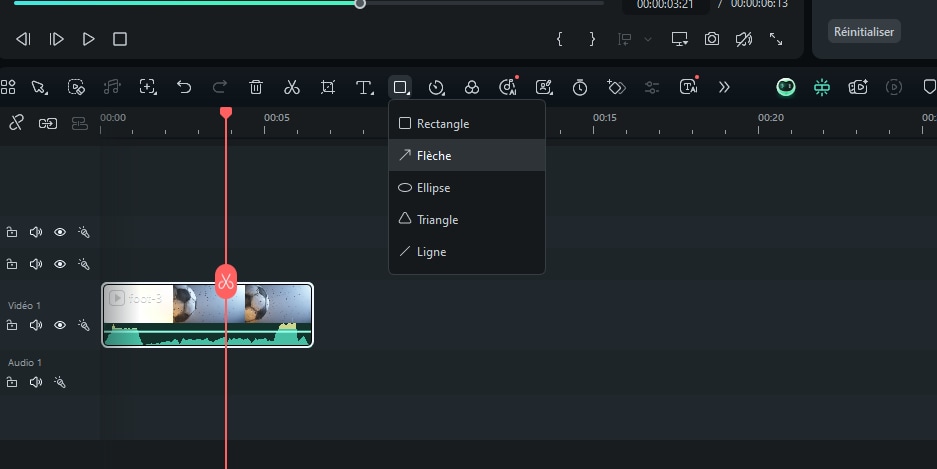Open the Text tool dropdown
The width and height of the screenshot is (937, 469).
coord(365,87)
